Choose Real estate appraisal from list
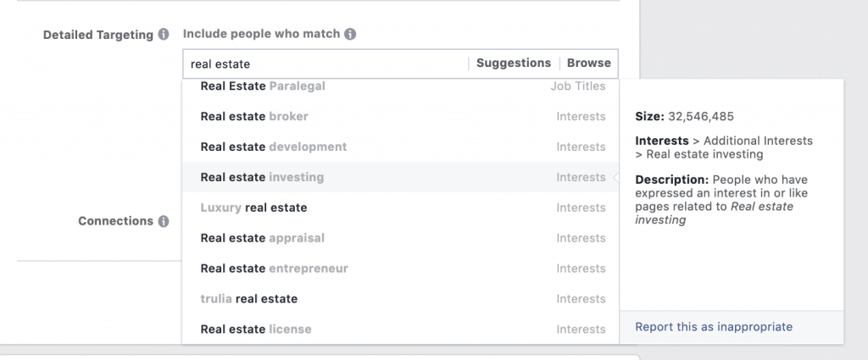Viewport: 868px width, 360px height. click(400, 238)
